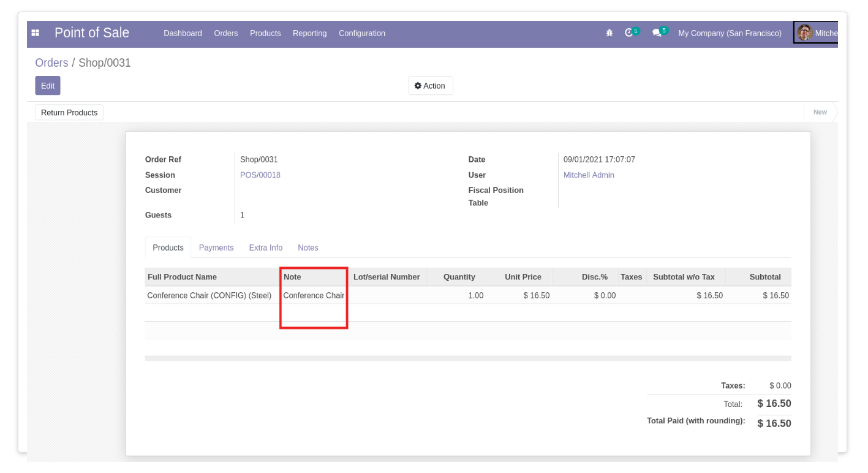Open the Products menu in navbar
The width and height of the screenshot is (868, 473).
pos(265,33)
